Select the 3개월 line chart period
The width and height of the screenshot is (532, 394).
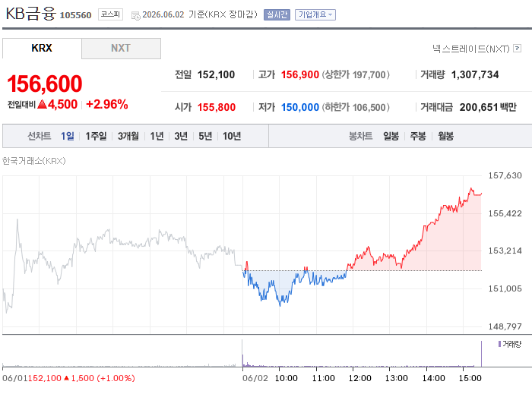(x=128, y=136)
